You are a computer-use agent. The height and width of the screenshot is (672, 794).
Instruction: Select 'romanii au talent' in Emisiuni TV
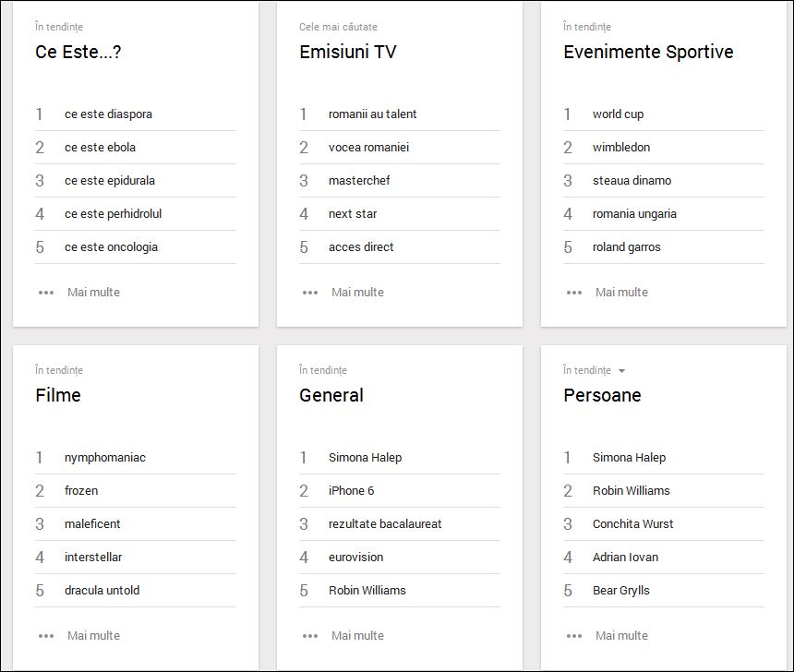(372, 114)
